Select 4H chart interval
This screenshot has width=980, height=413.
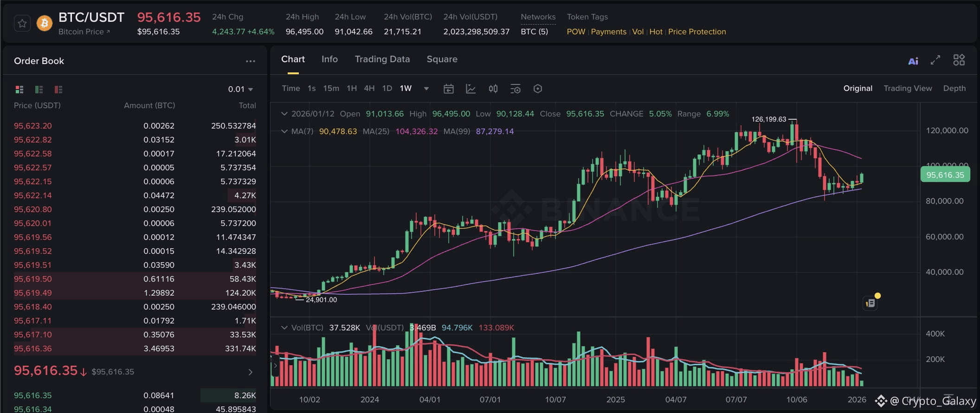click(x=369, y=88)
